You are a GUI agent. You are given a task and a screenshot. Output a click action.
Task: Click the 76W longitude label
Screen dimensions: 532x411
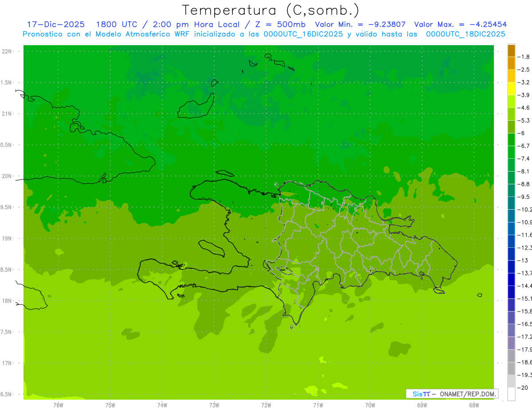(x=58, y=405)
